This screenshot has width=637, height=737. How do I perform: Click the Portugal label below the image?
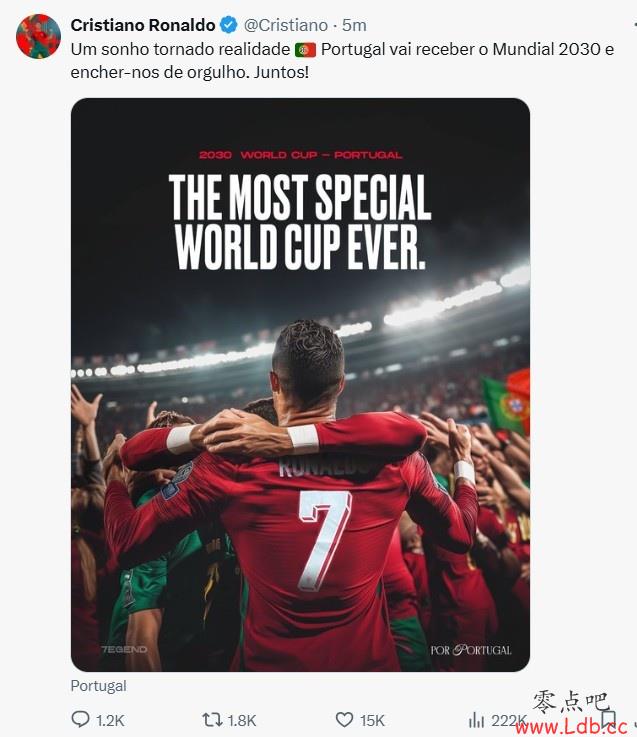[x=99, y=686]
